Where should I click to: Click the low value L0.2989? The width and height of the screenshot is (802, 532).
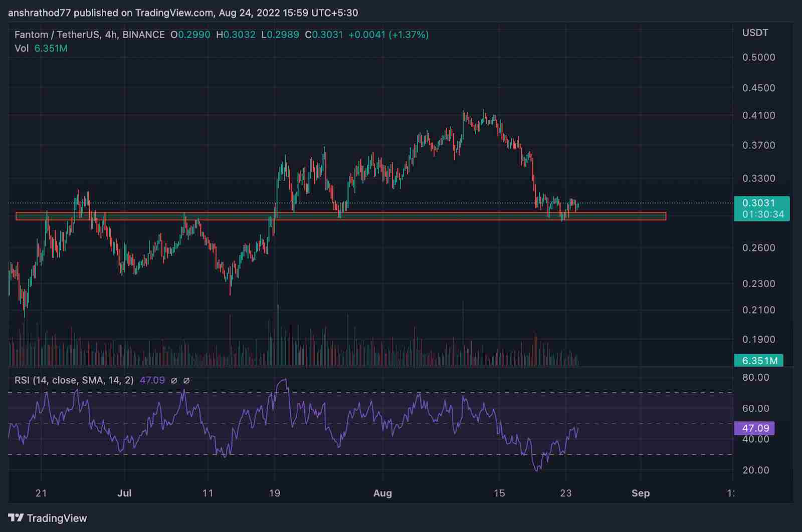click(x=280, y=35)
